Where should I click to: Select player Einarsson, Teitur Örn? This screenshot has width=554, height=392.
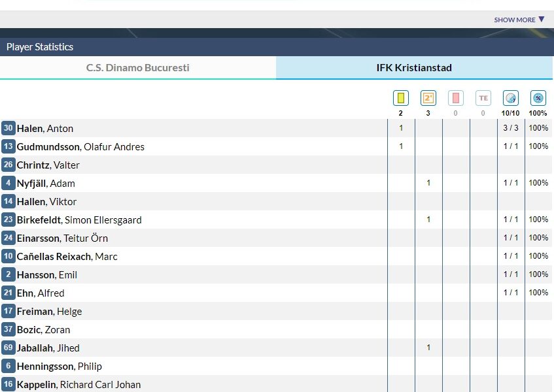[x=62, y=238]
